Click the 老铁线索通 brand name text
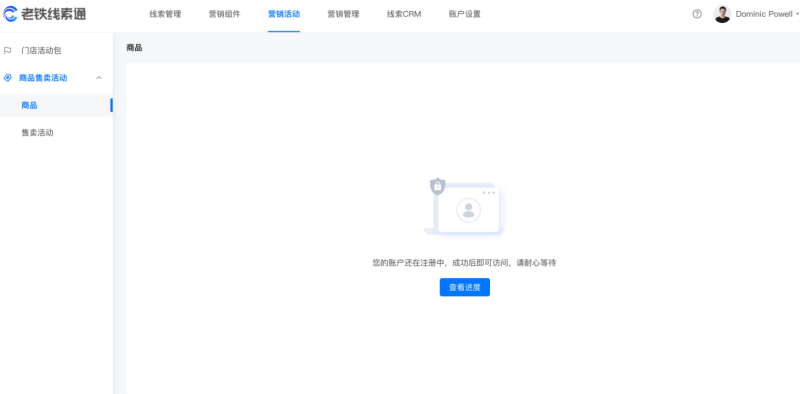 pos(54,14)
